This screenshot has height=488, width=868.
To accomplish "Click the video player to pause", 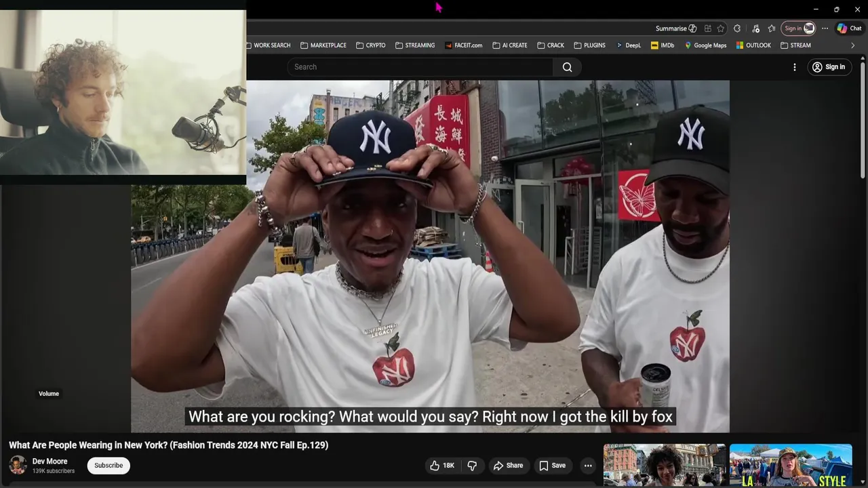I will pyautogui.click(x=430, y=256).
